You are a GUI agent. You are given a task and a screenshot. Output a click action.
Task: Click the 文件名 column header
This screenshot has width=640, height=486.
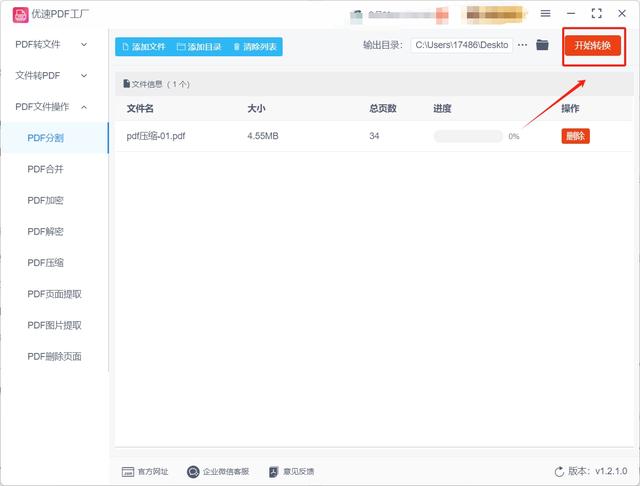pos(140,109)
